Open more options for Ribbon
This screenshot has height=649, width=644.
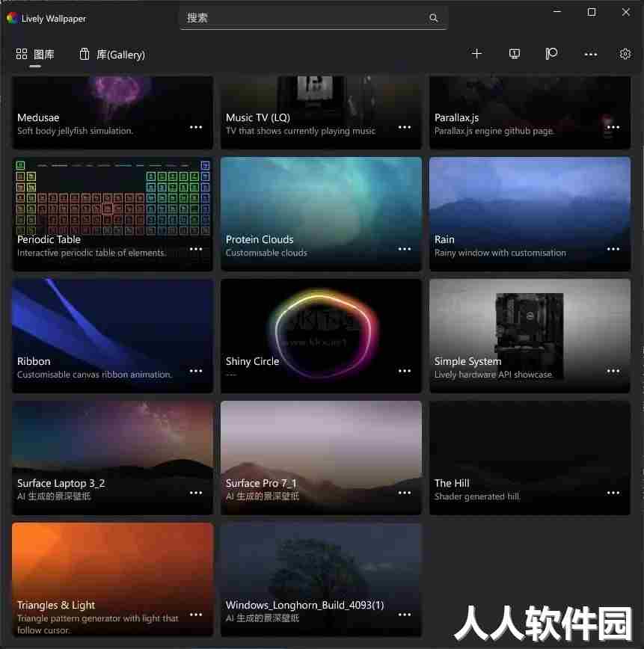[x=196, y=371]
